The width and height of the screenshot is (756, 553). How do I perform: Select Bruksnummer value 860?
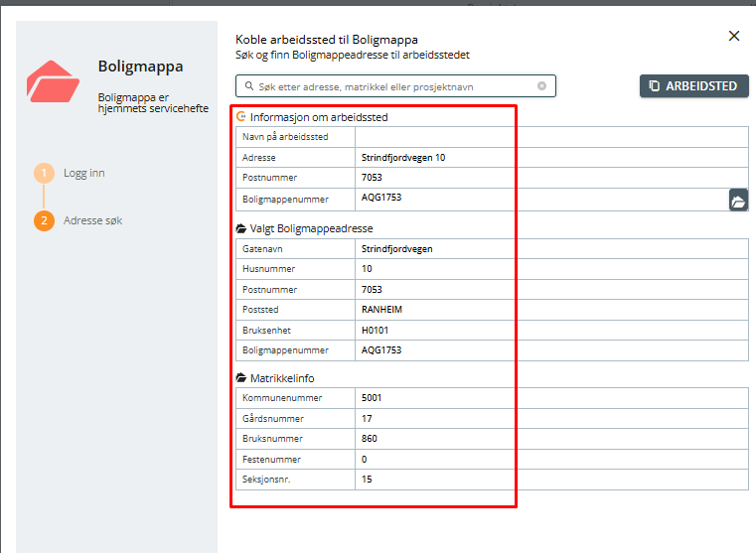click(x=370, y=439)
